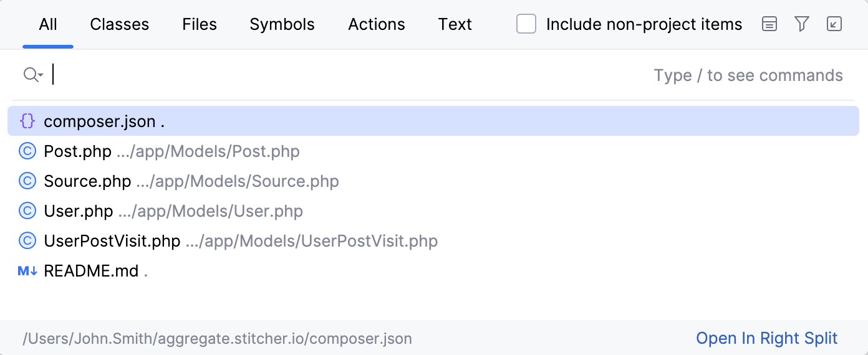Click the Open in Find Tool Window icon
Viewport: 868px width, 355px height.
pyautogui.click(x=834, y=24)
